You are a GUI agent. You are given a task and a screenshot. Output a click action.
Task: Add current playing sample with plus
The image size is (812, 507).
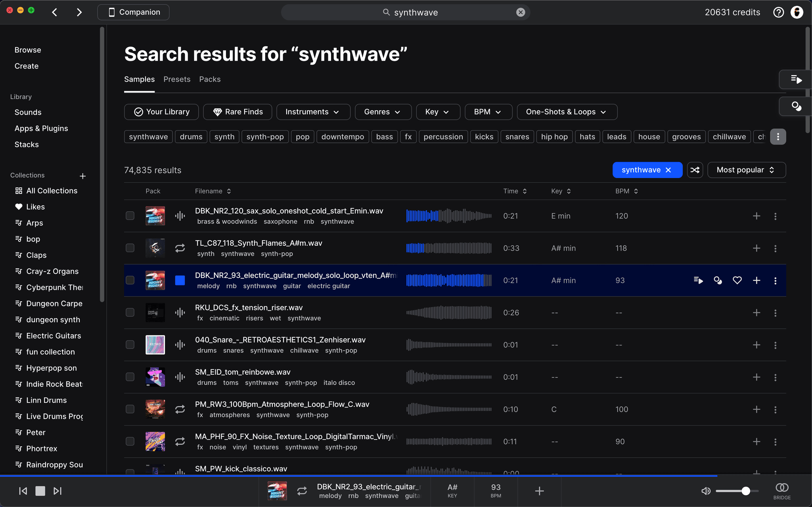coord(539,491)
